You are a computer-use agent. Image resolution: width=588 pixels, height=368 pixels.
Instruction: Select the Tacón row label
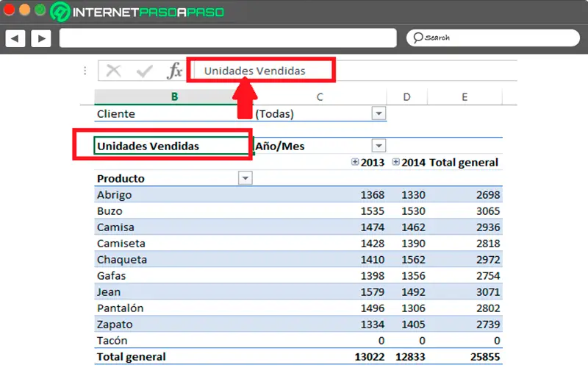click(112, 340)
